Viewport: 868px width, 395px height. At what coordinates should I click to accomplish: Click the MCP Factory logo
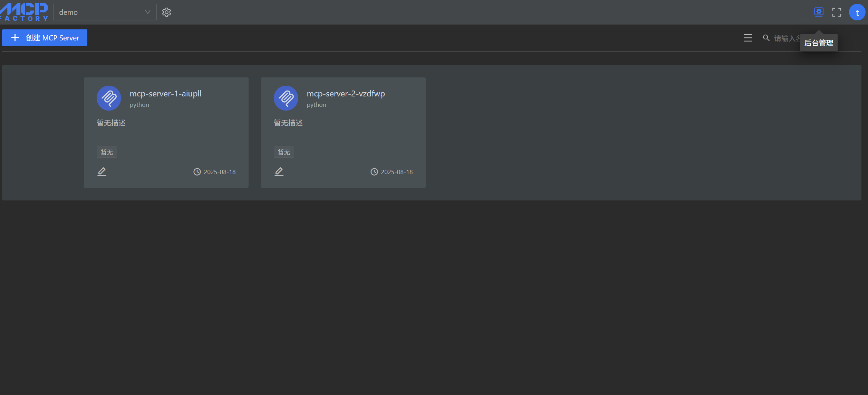pyautogui.click(x=24, y=12)
